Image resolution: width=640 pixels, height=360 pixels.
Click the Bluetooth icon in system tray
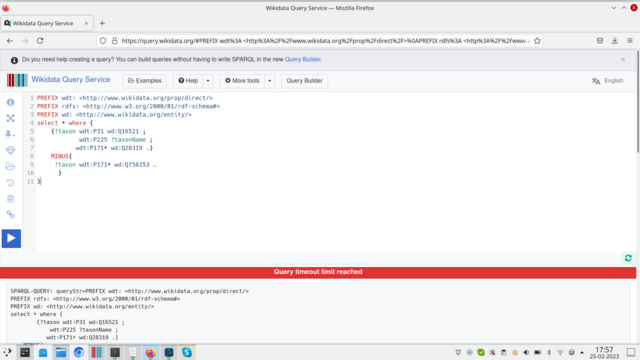(549, 353)
